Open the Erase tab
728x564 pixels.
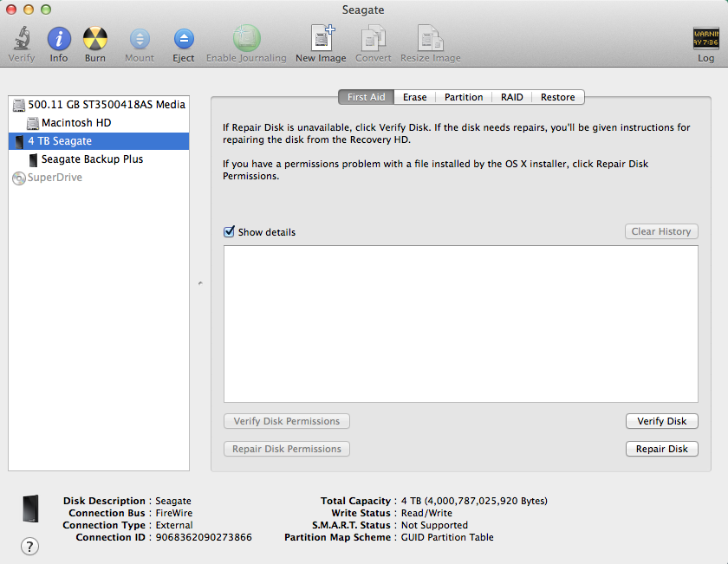pos(414,97)
